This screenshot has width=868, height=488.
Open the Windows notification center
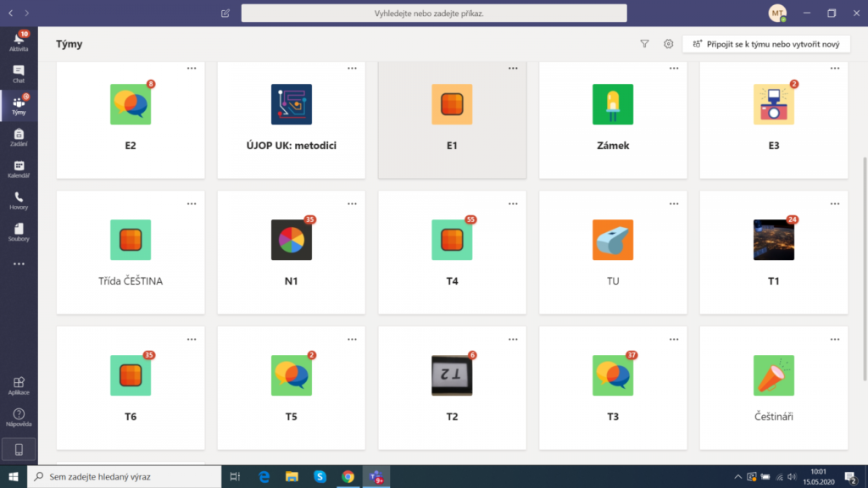point(851,476)
